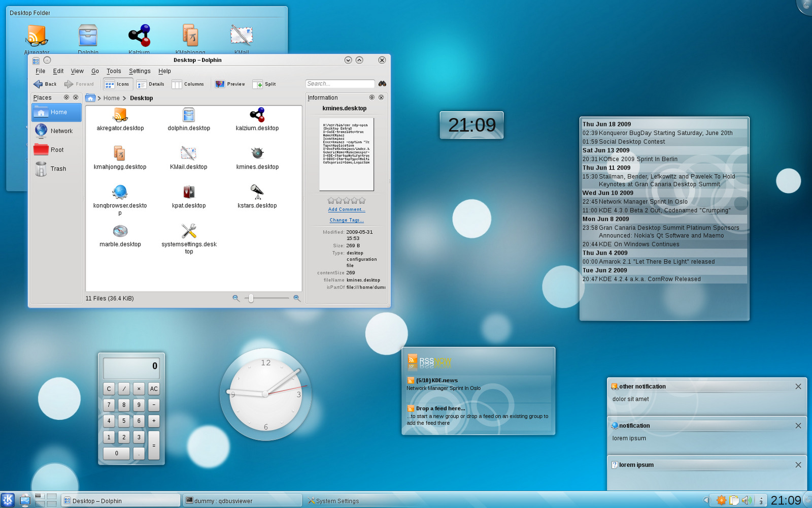Click the icon zoom slider handle
Viewport: 812px width, 508px height.
pyautogui.click(x=251, y=298)
